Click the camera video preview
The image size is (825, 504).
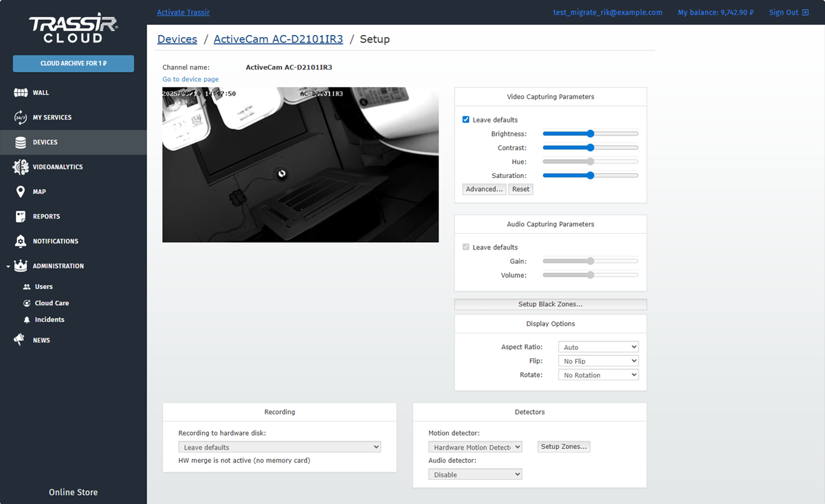coord(300,165)
